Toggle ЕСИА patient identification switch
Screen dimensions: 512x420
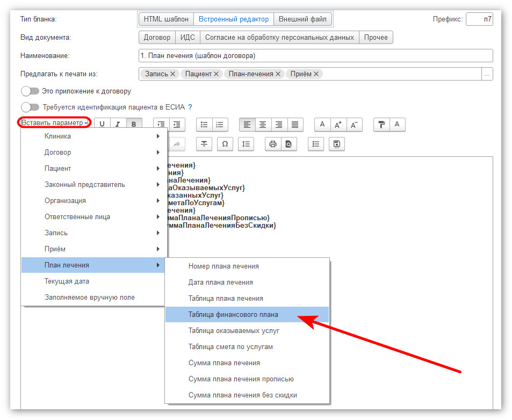[30, 107]
